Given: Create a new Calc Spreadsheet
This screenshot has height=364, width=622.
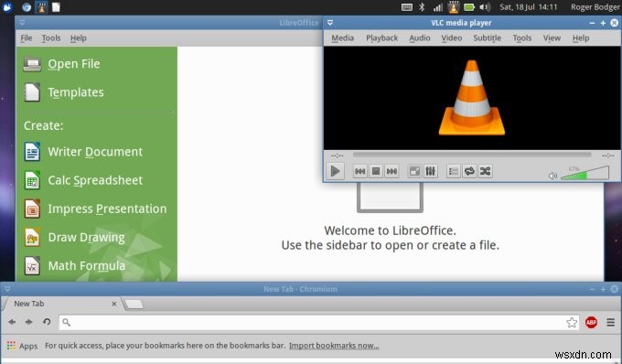Looking at the screenshot, I should pyautogui.click(x=95, y=180).
